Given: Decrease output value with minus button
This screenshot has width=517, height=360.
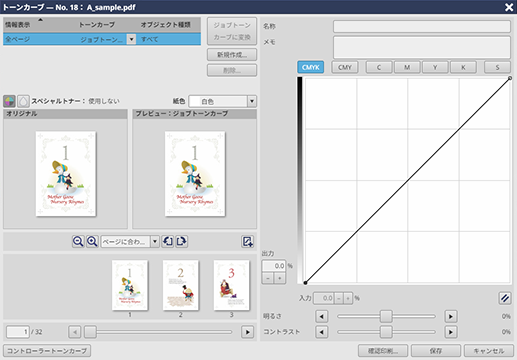Looking at the screenshot, I should 268,278.
